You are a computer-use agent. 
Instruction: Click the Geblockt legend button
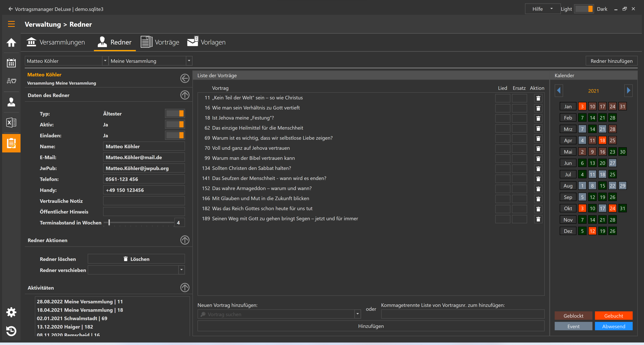[x=573, y=316]
